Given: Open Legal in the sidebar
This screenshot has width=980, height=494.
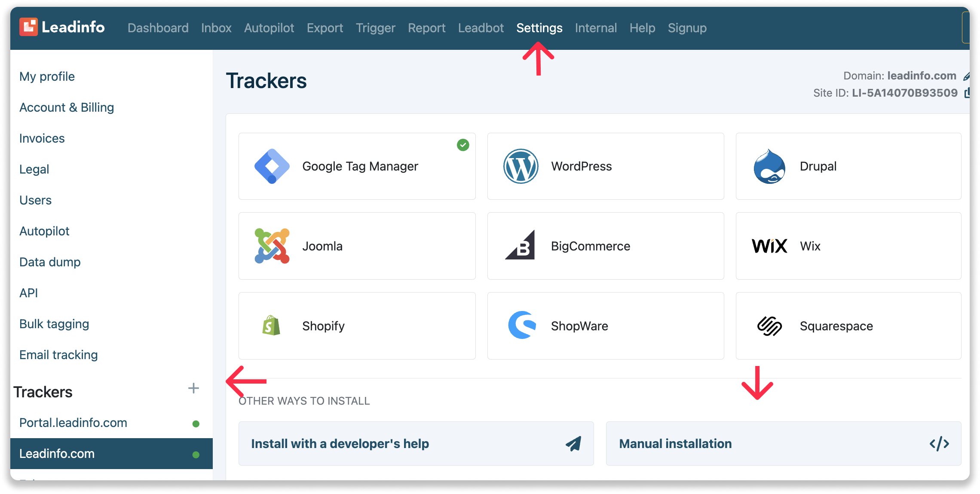Looking at the screenshot, I should 34,169.
